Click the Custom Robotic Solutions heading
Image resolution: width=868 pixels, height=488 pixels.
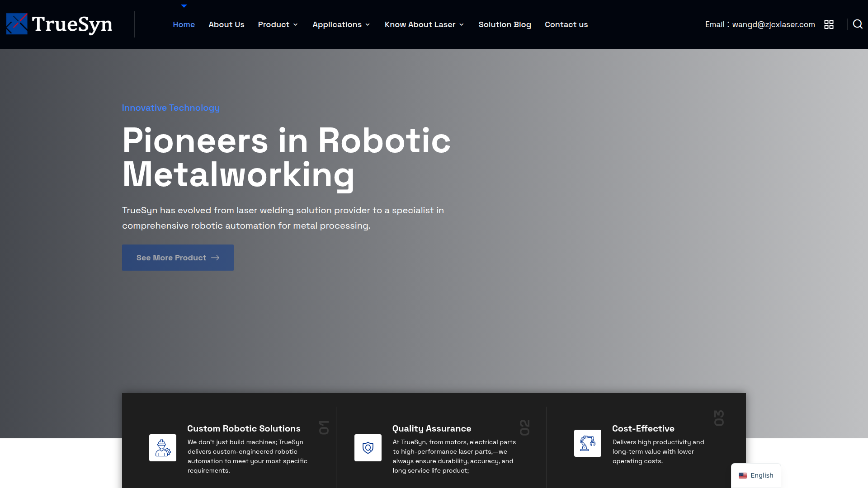point(244,428)
